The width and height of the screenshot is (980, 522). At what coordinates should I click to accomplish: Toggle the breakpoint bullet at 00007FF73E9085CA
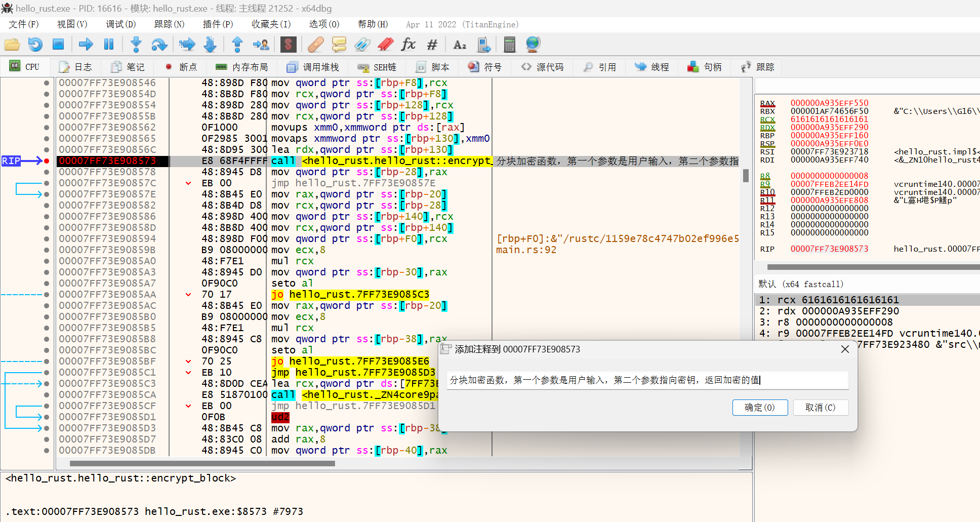(47, 395)
